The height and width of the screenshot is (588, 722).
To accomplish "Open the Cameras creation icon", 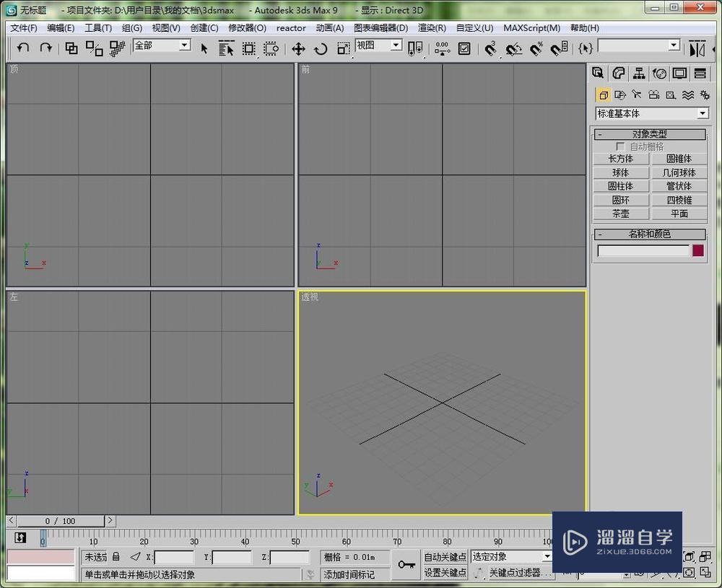I will [653, 95].
